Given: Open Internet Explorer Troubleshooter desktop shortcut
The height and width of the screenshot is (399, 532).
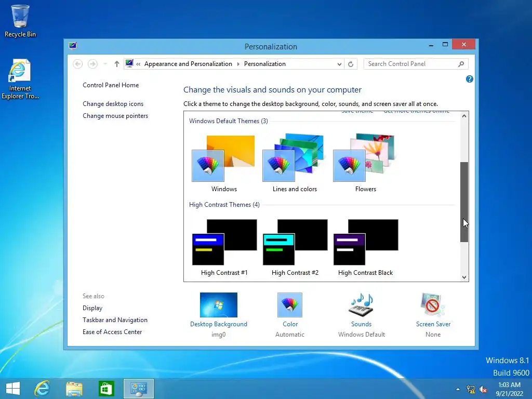Looking at the screenshot, I should (20, 79).
